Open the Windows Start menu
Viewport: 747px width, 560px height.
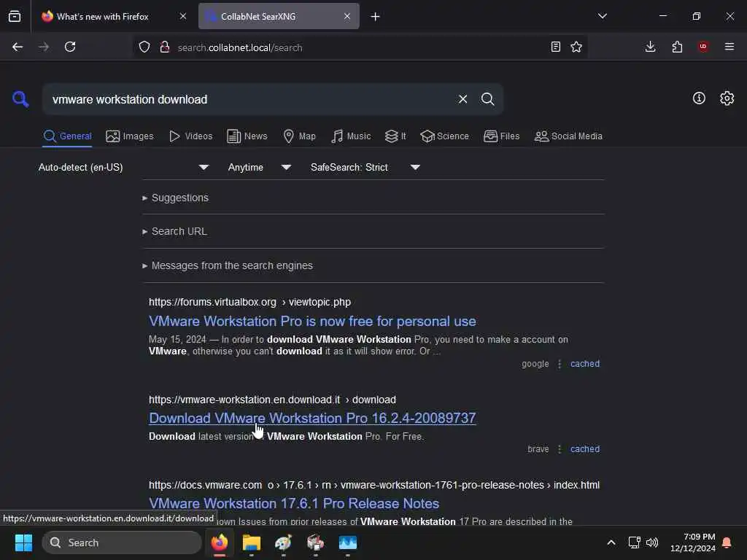coord(23,542)
